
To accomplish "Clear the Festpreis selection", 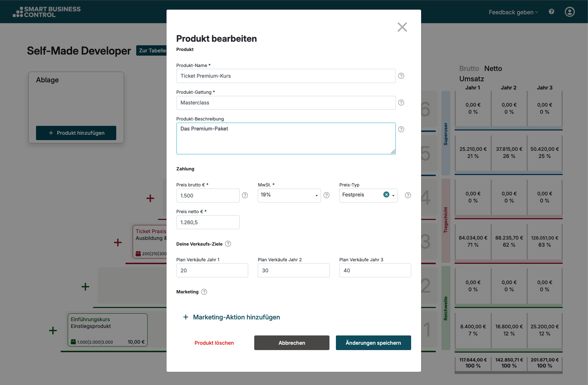I will [x=386, y=195].
